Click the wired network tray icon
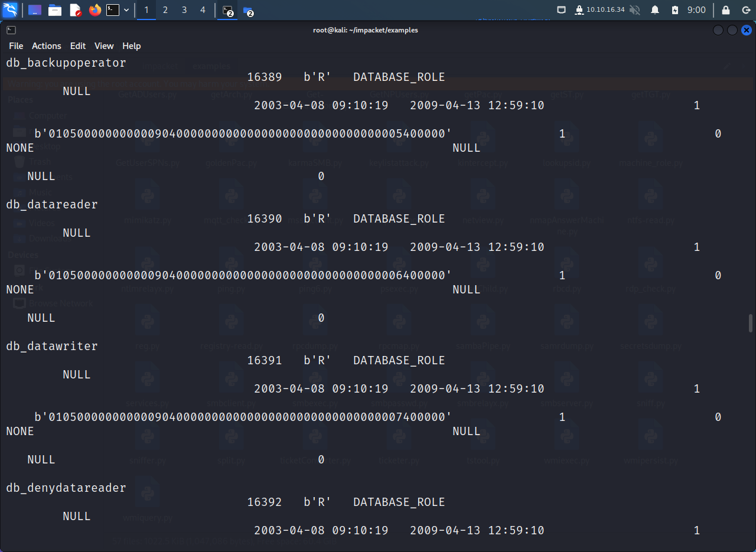Image resolution: width=756 pixels, height=552 pixels. [x=562, y=10]
